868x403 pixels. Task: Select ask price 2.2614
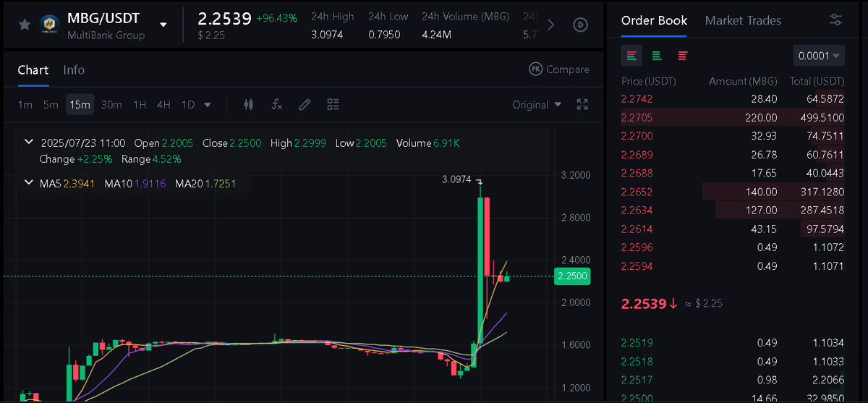click(x=637, y=229)
